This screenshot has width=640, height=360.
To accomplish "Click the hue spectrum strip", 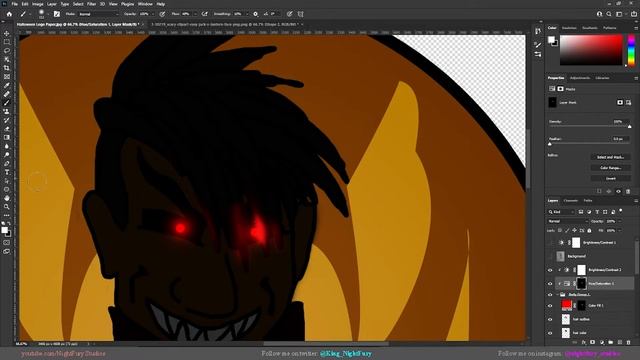I will (631, 50).
